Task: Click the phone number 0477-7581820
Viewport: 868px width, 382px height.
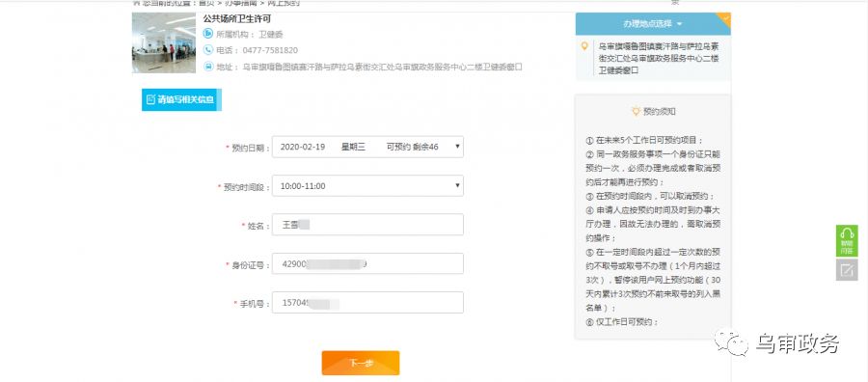Action: (270, 50)
